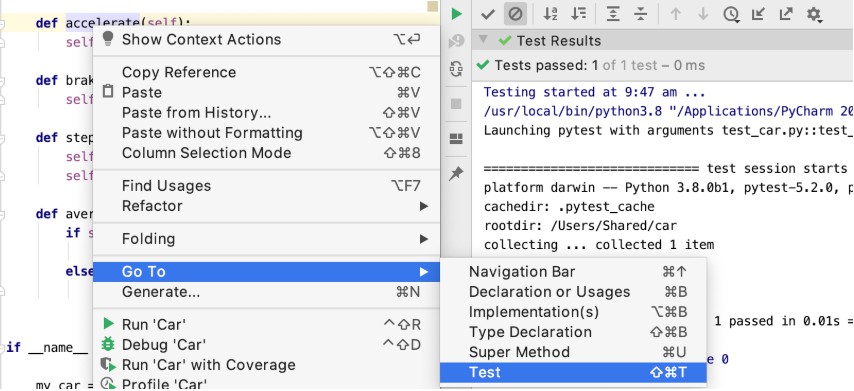854x391 pixels.
Task: Click the Export test results icon
Action: 785,14
